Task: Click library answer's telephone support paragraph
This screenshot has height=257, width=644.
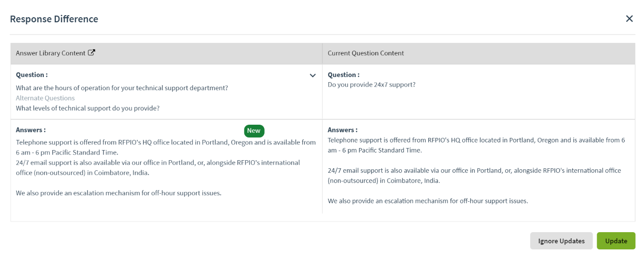Action: pos(166,147)
